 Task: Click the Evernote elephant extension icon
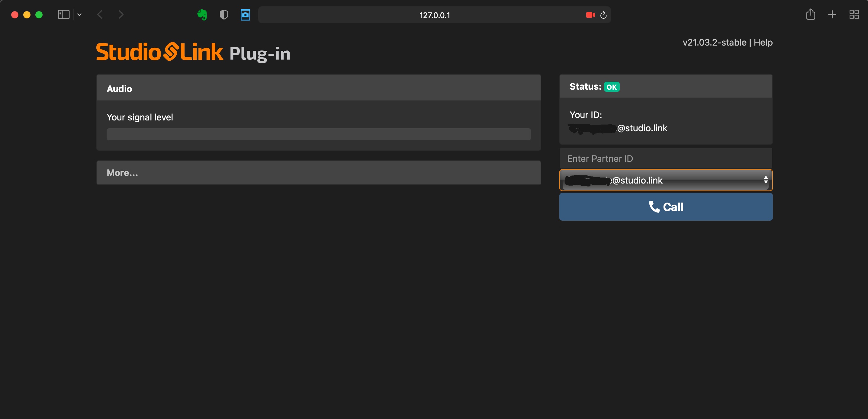pos(202,15)
